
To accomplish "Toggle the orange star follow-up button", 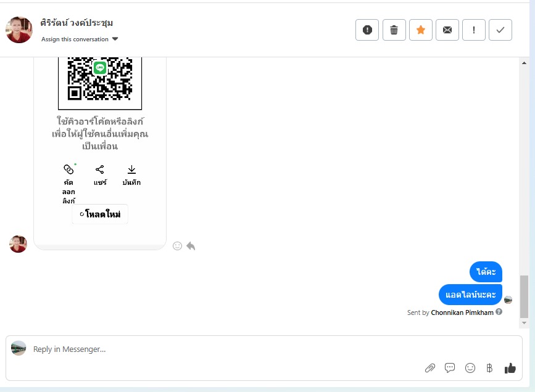I will (421, 30).
